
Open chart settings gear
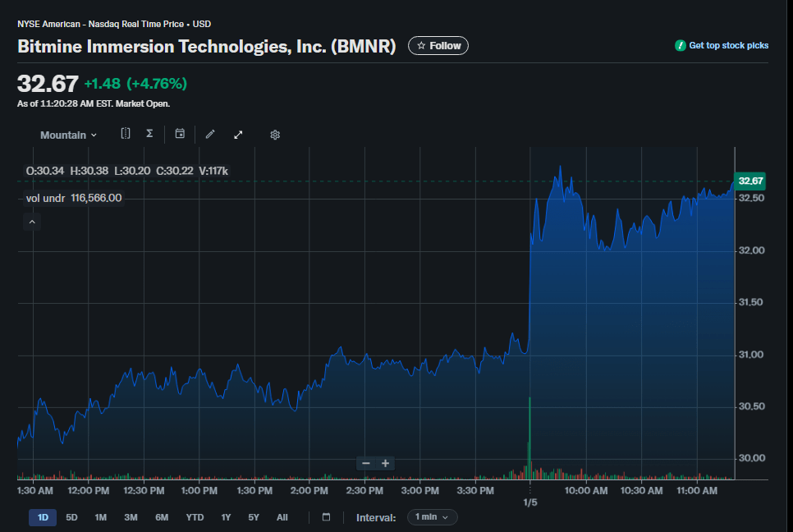(275, 135)
